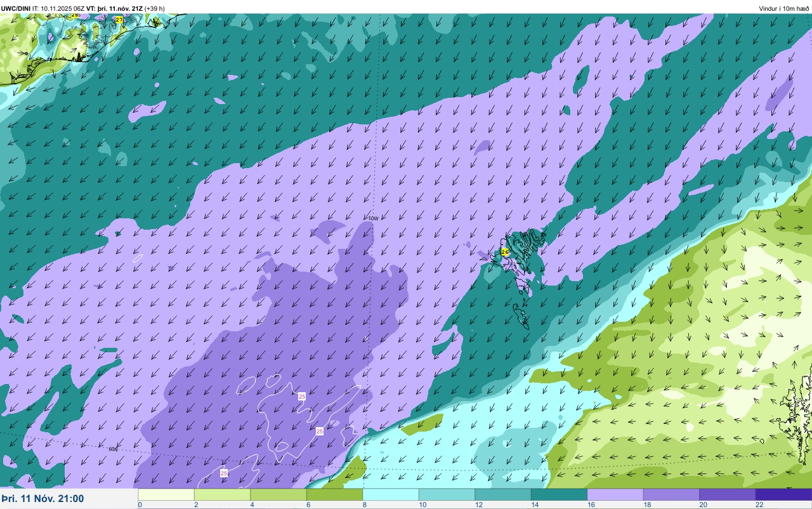This screenshot has width=812, height=509.
Task: Click legend value 2
Action: [195, 505]
